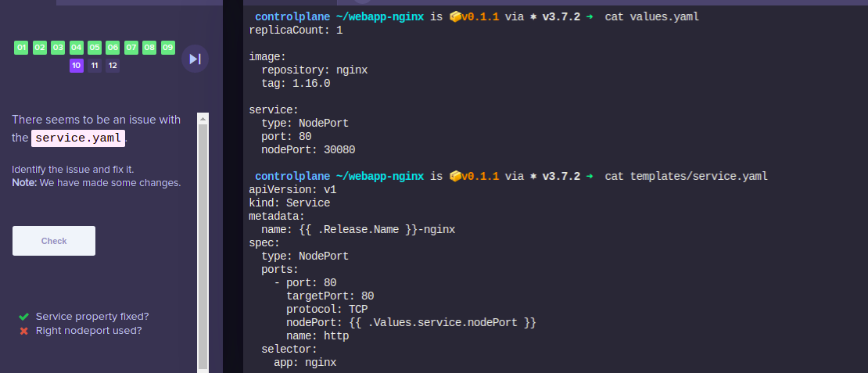Return to question 08

click(x=149, y=48)
